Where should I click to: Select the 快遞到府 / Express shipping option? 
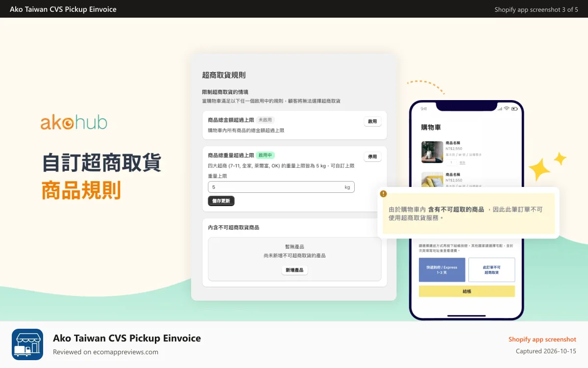442,270
